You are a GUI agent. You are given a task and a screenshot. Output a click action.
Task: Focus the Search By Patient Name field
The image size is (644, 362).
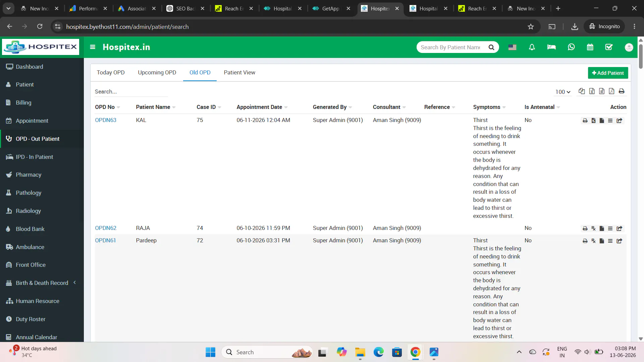(451, 47)
